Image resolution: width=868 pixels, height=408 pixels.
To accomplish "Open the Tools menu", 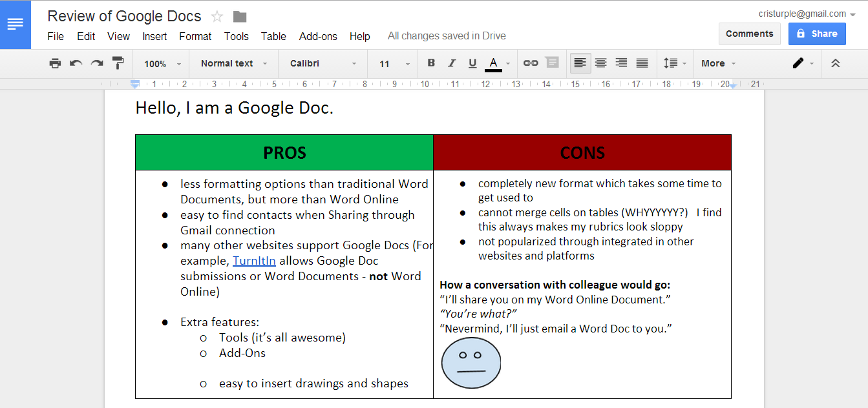I will pyautogui.click(x=237, y=36).
